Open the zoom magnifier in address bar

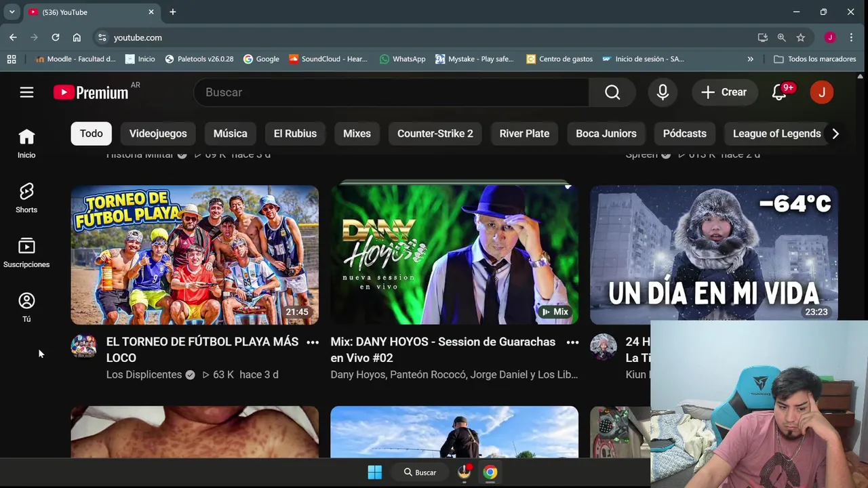pos(782,37)
